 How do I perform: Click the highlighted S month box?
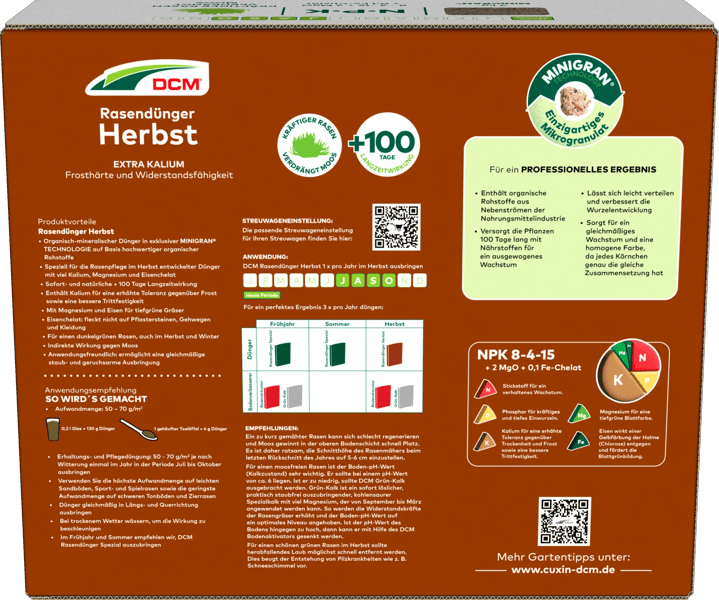click(x=373, y=281)
